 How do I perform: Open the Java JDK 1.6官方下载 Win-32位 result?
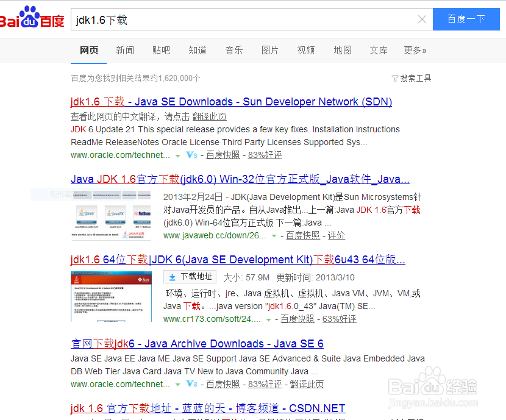240,179
